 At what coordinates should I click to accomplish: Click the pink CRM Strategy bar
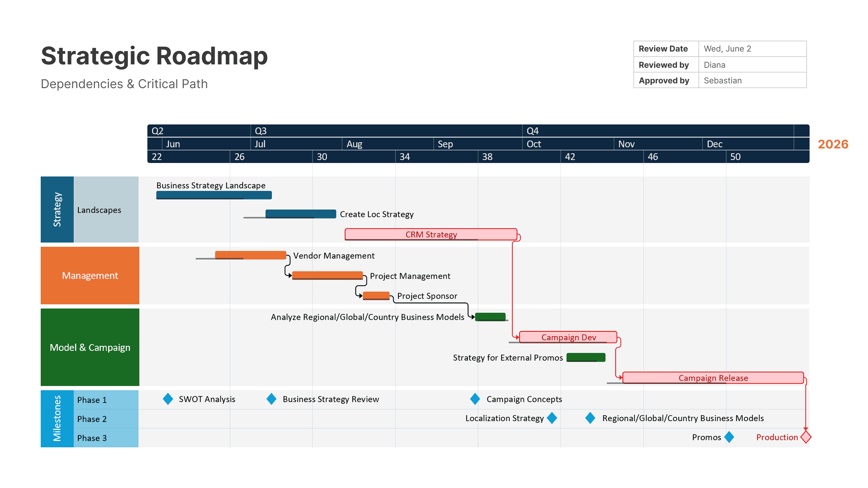[x=431, y=234]
